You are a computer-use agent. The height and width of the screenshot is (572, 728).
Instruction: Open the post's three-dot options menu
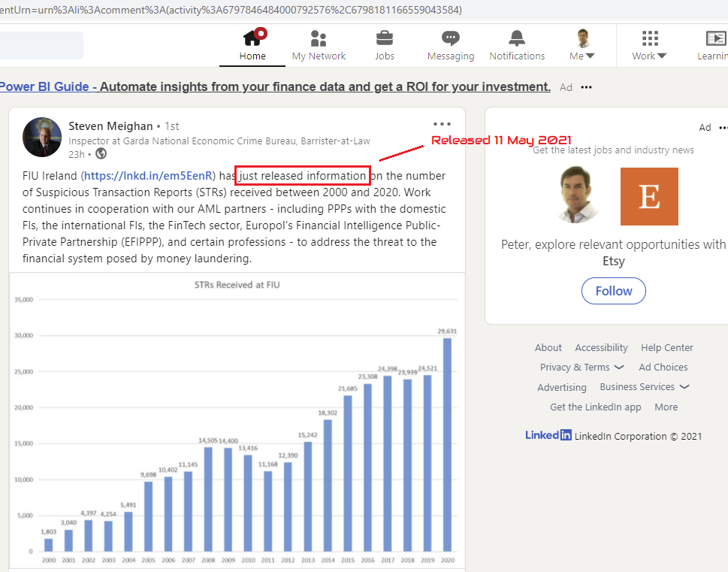(x=442, y=124)
